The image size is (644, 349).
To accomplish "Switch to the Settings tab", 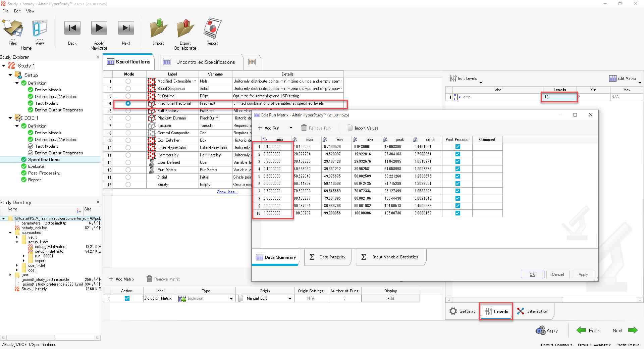I will 463,311.
